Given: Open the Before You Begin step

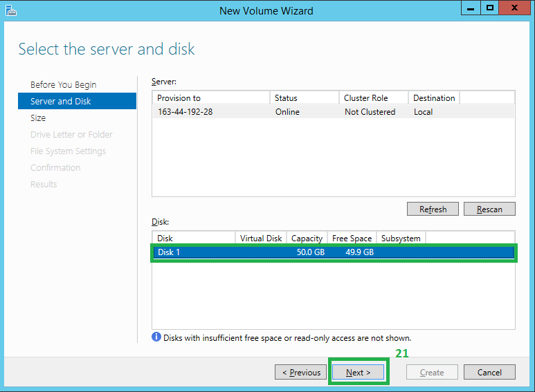Looking at the screenshot, I should [63, 84].
